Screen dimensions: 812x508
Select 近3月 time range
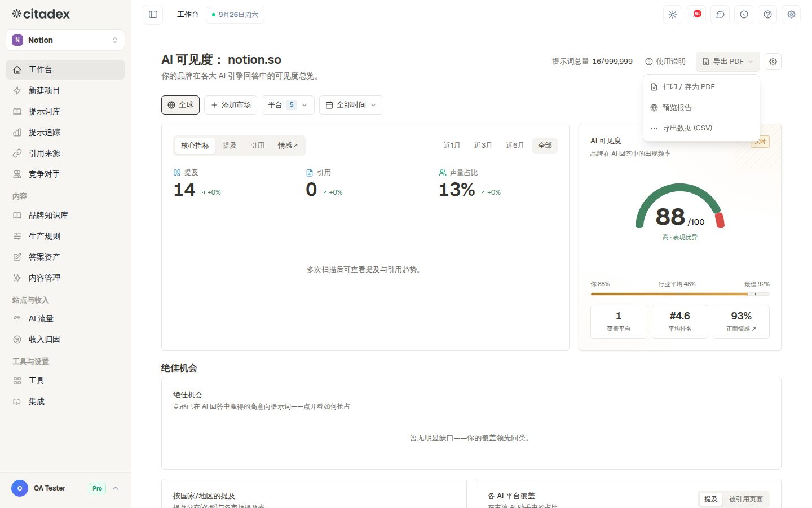pyautogui.click(x=483, y=146)
